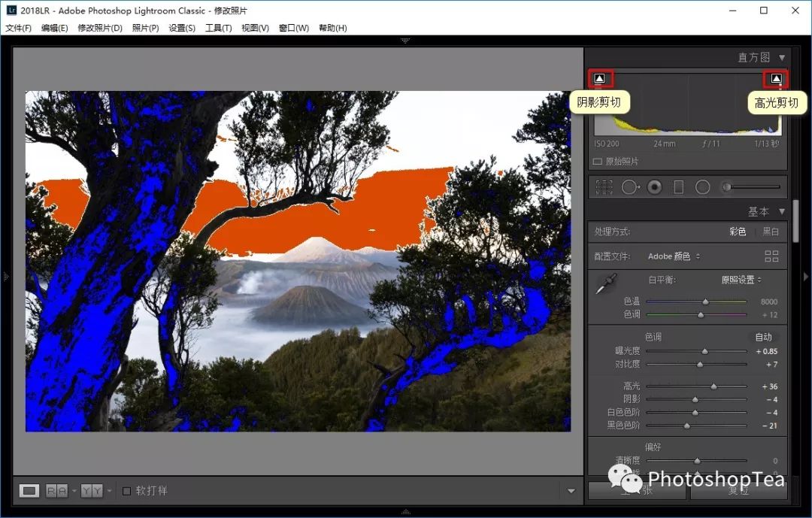Select the Adjustment Brush tool

point(751,187)
